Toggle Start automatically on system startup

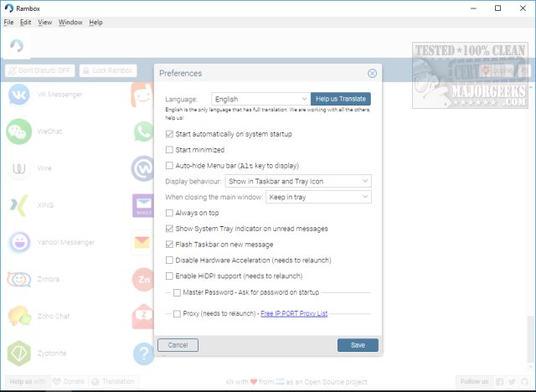coord(169,134)
